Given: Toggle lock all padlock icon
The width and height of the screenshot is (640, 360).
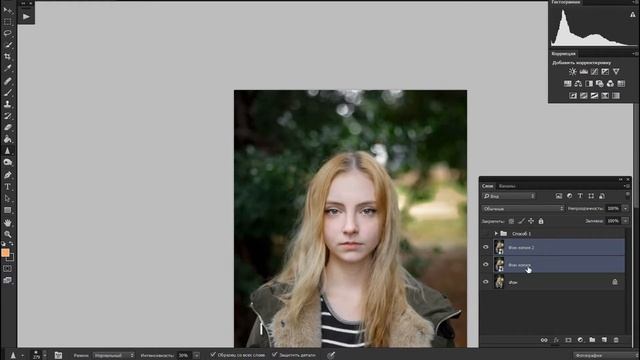Looking at the screenshot, I should (x=541, y=221).
